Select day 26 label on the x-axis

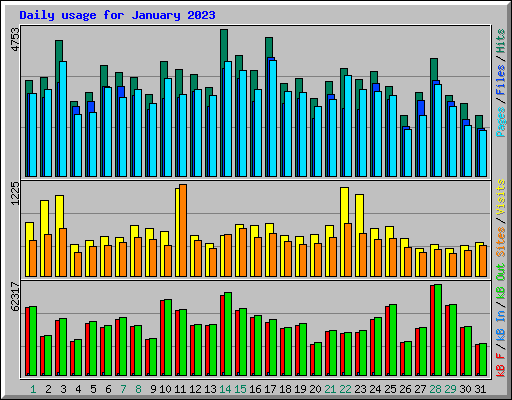click(405, 389)
